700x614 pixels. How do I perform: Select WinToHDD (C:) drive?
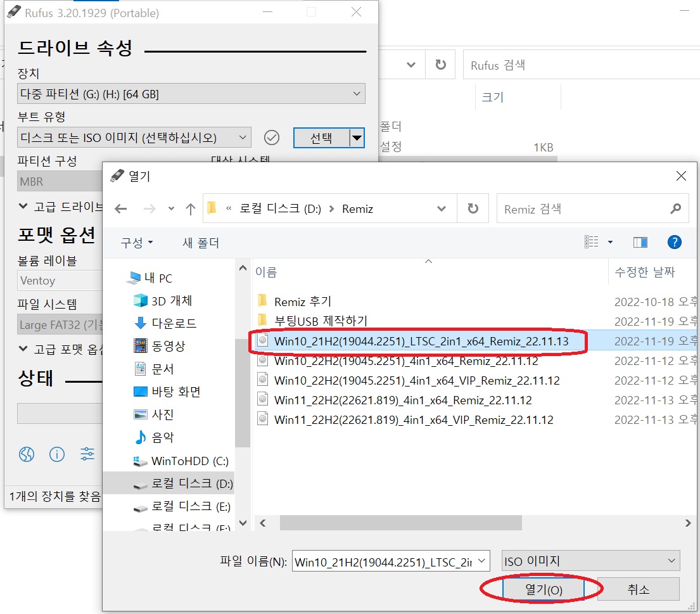[x=181, y=461]
